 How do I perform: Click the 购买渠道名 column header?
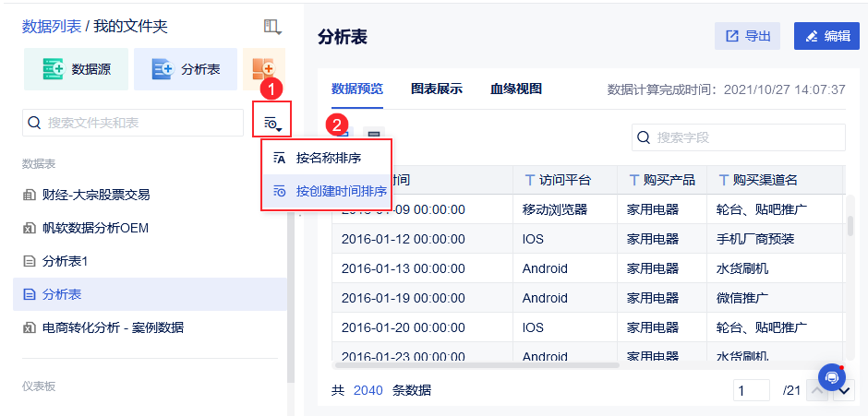[x=775, y=180]
